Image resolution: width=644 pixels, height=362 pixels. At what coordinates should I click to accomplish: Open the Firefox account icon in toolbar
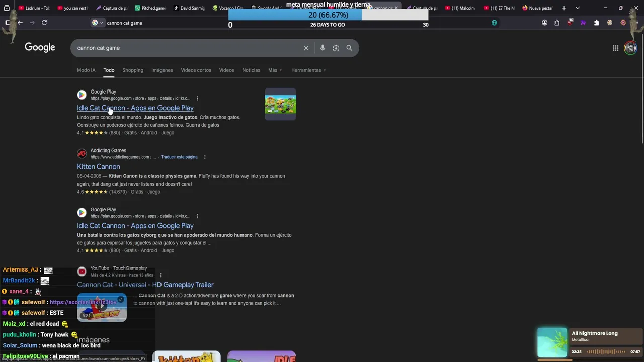click(x=544, y=23)
